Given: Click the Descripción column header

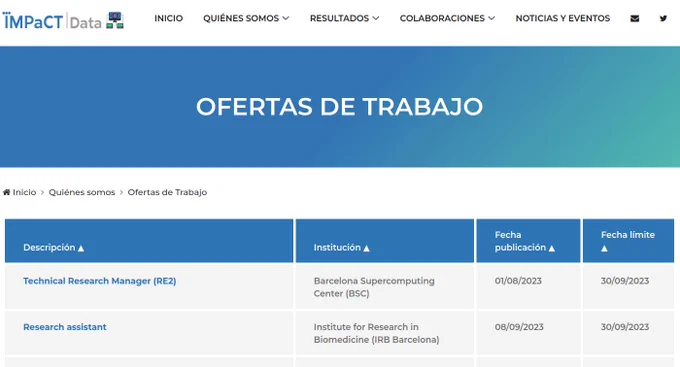Looking at the screenshot, I should [x=149, y=241].
